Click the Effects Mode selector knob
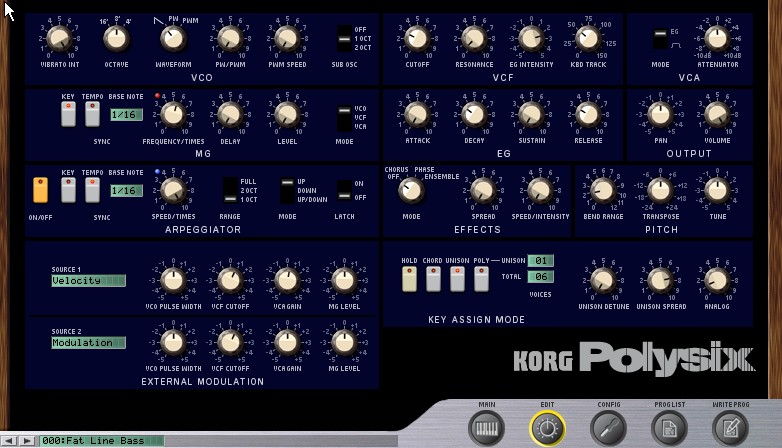Screen dimensions: 782x448 pos(411,191)
